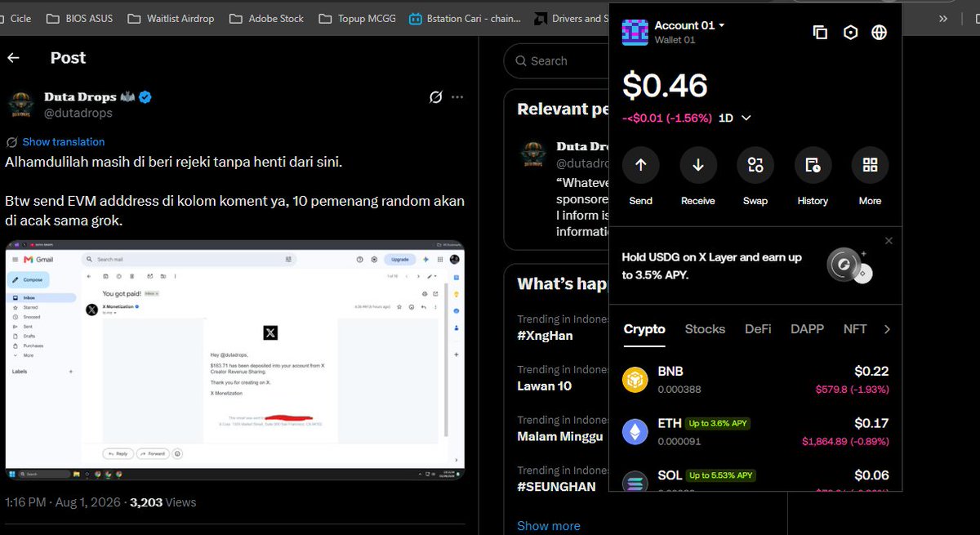Open trending topic #SEUNGHAN
This screenshot has width=980, height=535.
pyautogui.click(x=556, y=486)
